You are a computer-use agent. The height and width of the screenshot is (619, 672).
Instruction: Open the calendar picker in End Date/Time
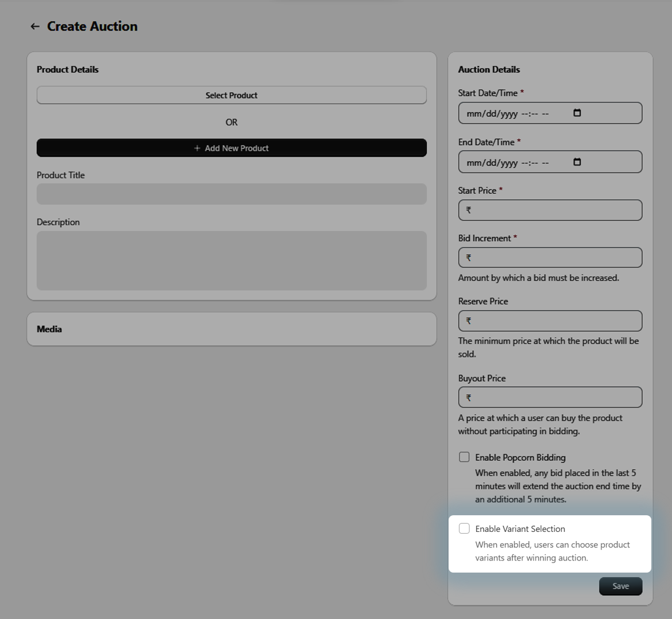click(577, 162)
